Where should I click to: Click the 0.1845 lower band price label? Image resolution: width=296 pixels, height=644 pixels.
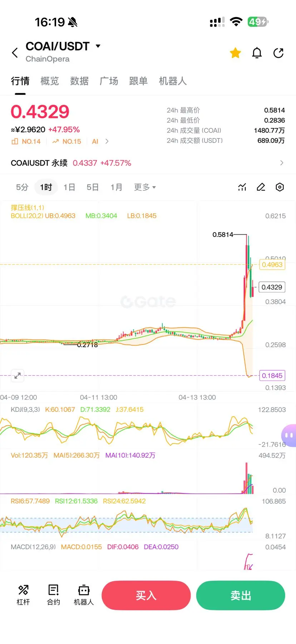(x=272, y=376)
